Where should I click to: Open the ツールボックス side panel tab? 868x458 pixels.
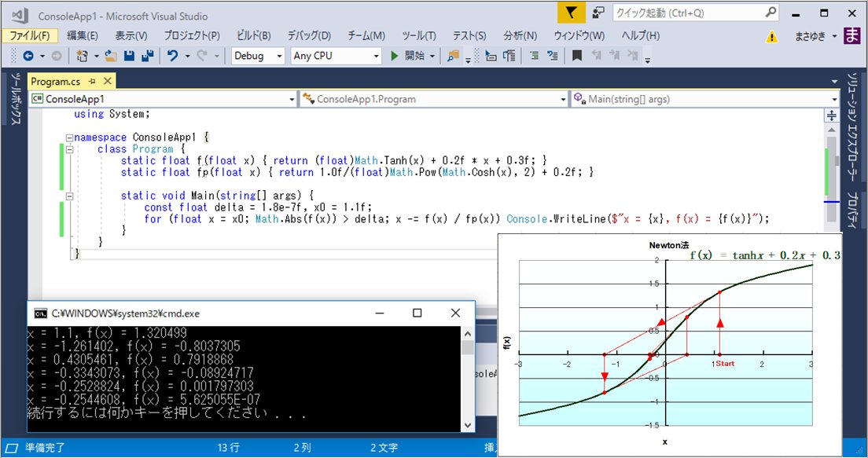click(16, 99)
